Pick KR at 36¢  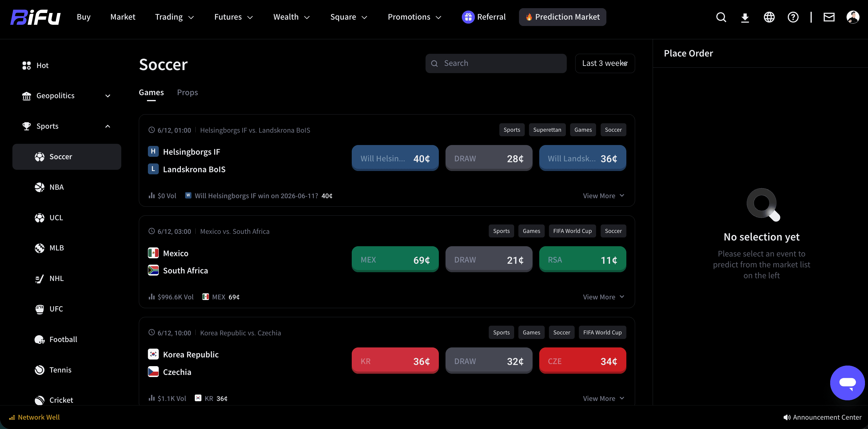coord(395,361)
